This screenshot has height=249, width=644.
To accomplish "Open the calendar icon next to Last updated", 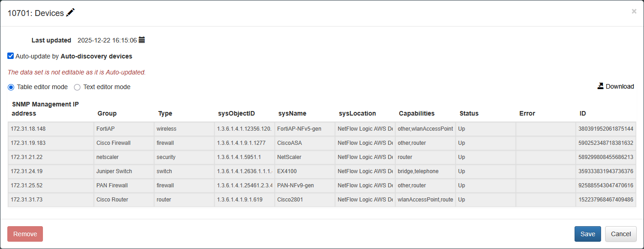I will coord(142,40).
